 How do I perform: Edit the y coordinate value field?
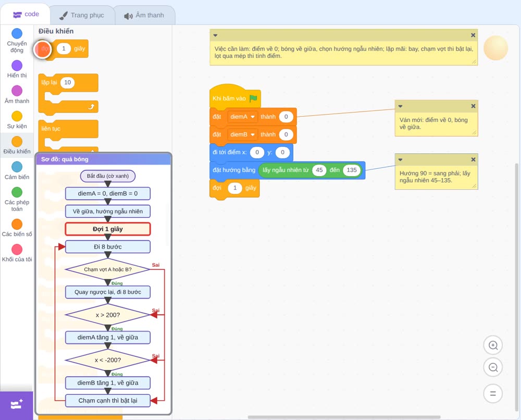click(x=282, y=153)
